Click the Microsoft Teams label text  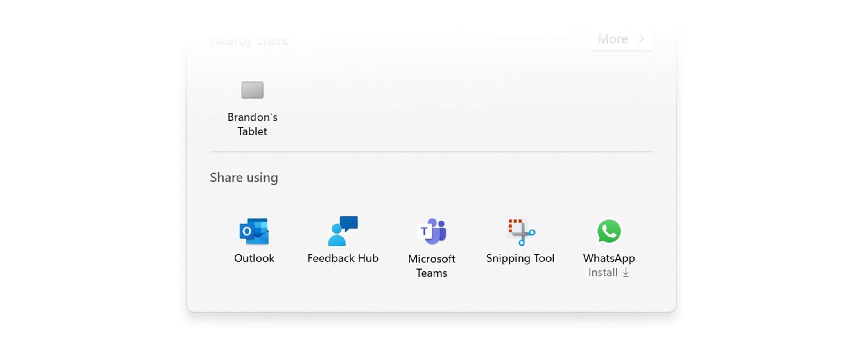(432, 266)
